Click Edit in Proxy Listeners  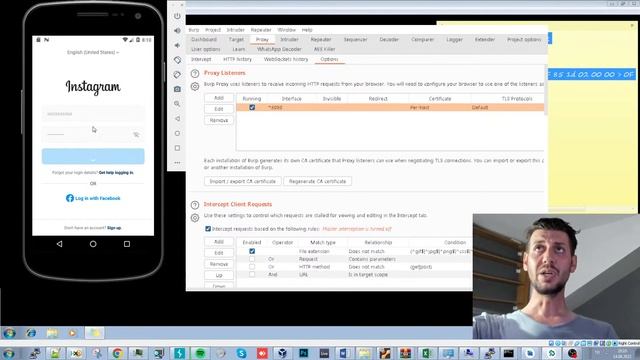coord(219,109)
